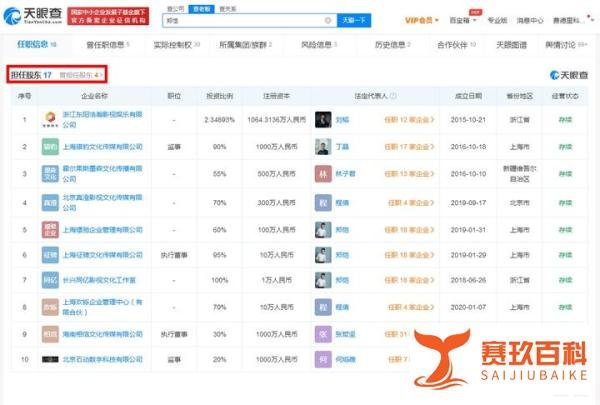This screenshot has height=405, width=600.
Task: Open the user account dropdown at top right
Action: 572,20
